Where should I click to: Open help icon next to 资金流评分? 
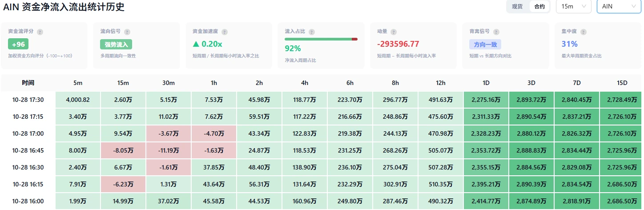pos(40,32)
